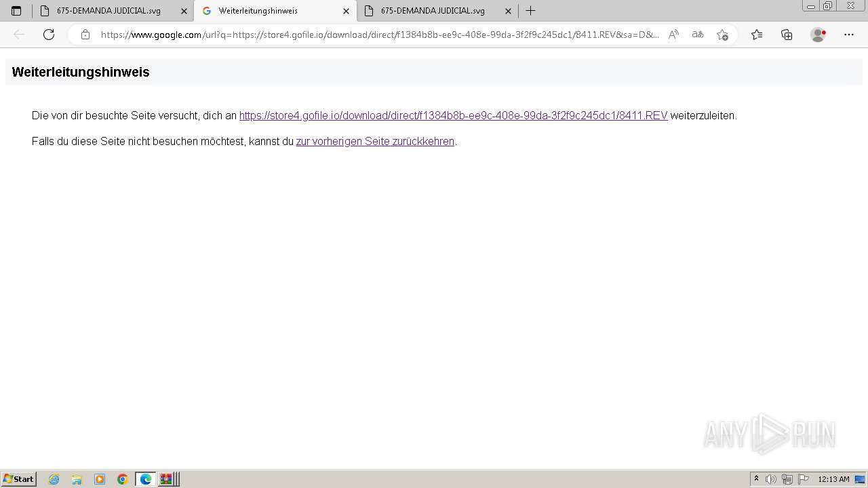Switch to first 675-DEMANDA JUDICIAL.svg tab
The image size is (868, 488).
click(113, 11)
